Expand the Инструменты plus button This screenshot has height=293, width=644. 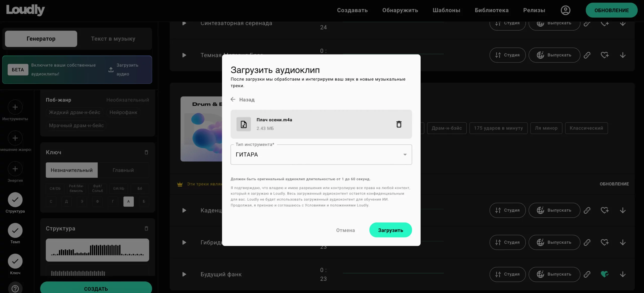(x=15, y=107)
